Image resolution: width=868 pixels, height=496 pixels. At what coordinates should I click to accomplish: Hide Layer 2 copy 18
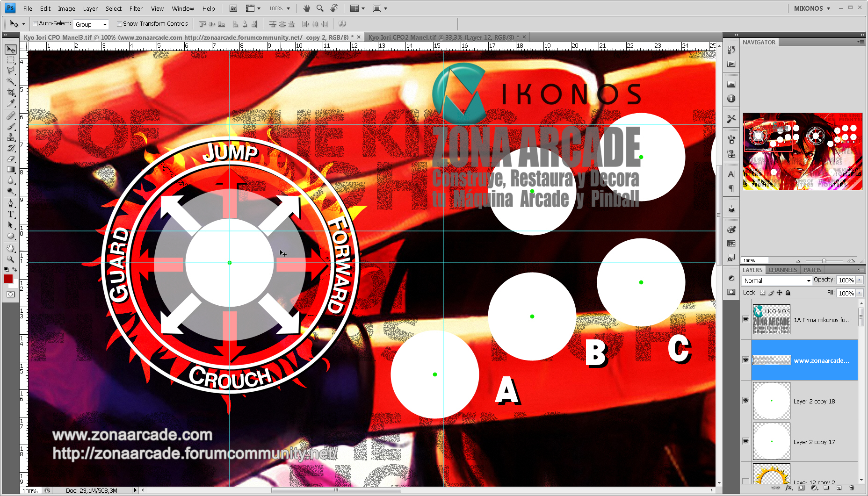745,401
